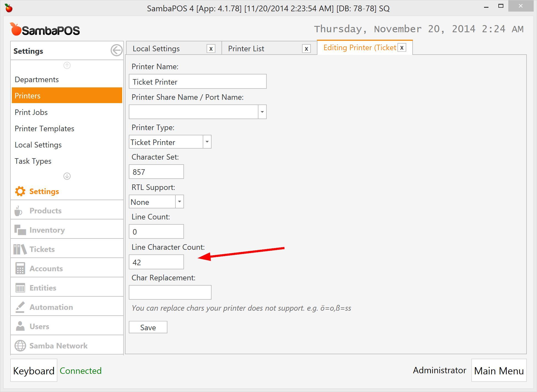Open the Printer Type dropdown
Image resolution: width=537 pixels, height=392 pixels.
pos(207,142)
